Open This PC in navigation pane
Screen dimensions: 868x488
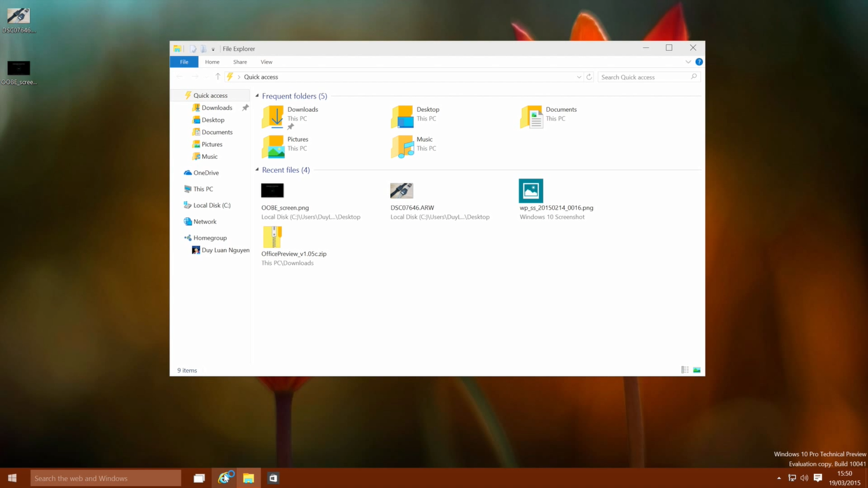tap(203, 189)
